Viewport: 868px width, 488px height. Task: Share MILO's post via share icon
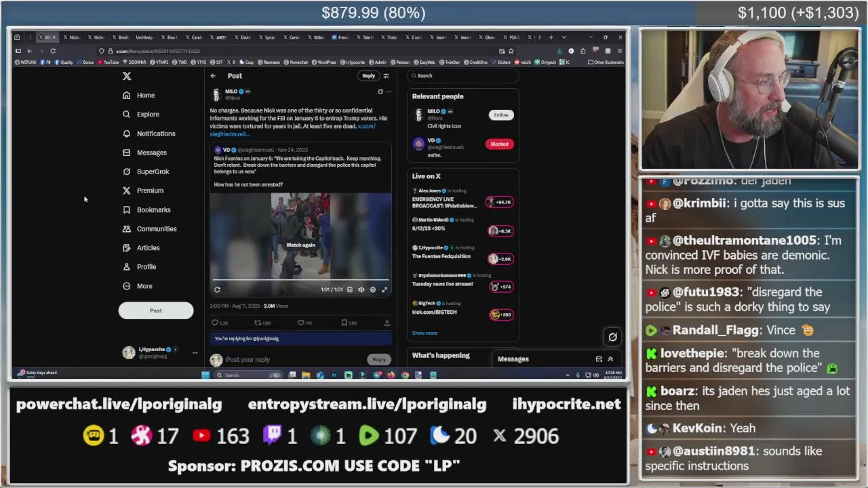pos(387,323)
